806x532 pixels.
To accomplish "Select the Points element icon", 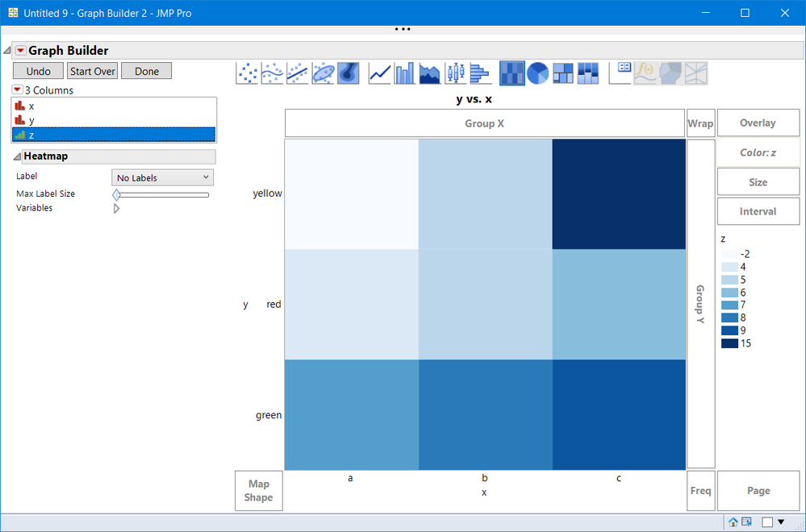I will pyautogui.click(x=247, y=73).
